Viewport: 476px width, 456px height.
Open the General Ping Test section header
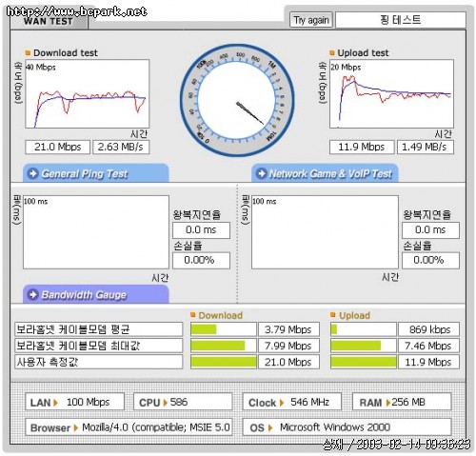(x=96, y=173)
